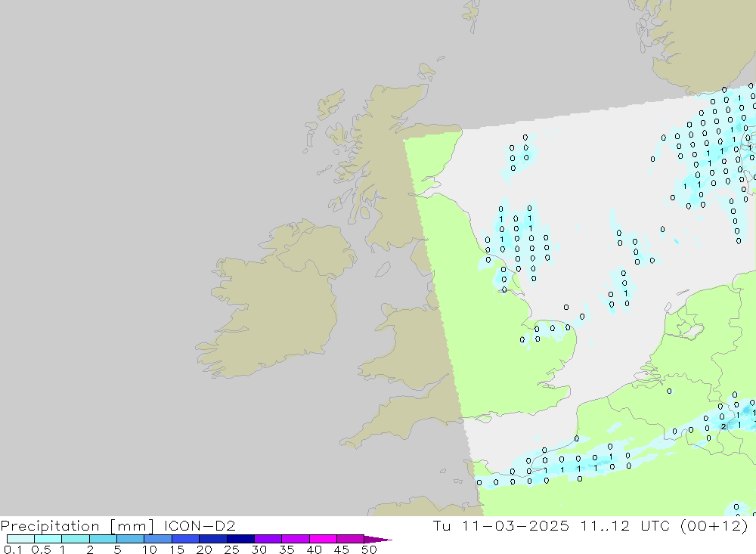Click the 0.1–0.5 mm palest cyan legend swatch

coord(20,539)
